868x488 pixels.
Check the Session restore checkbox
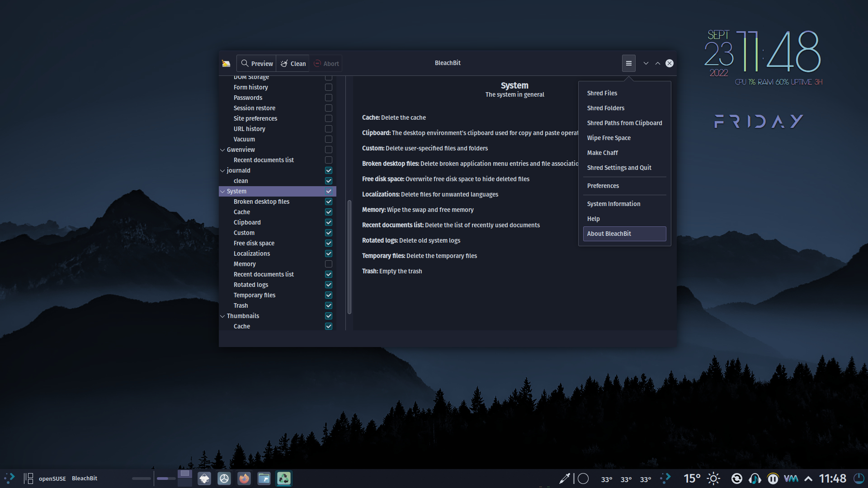[329, 108]
